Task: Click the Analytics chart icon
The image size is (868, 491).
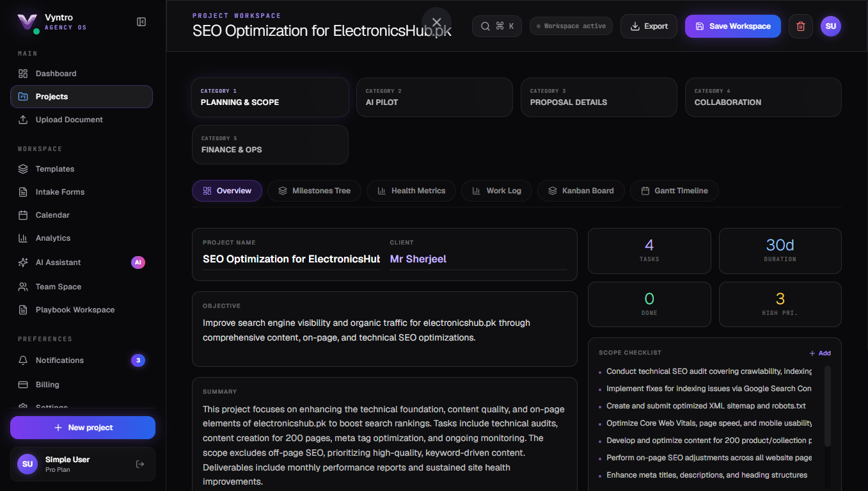Action: 23,238
